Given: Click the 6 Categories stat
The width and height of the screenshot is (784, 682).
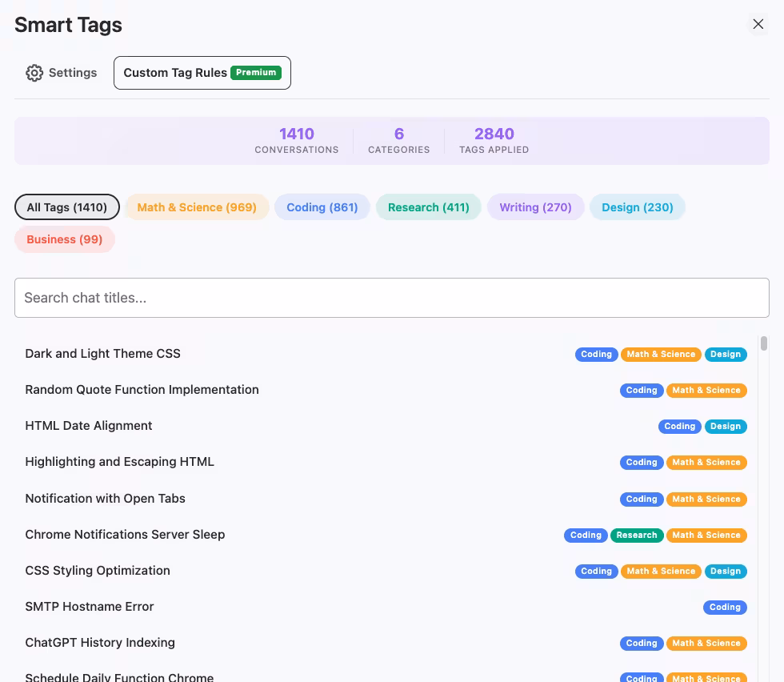Looking at the screenshot, I should pyautogui.click(x=399, y=141).
